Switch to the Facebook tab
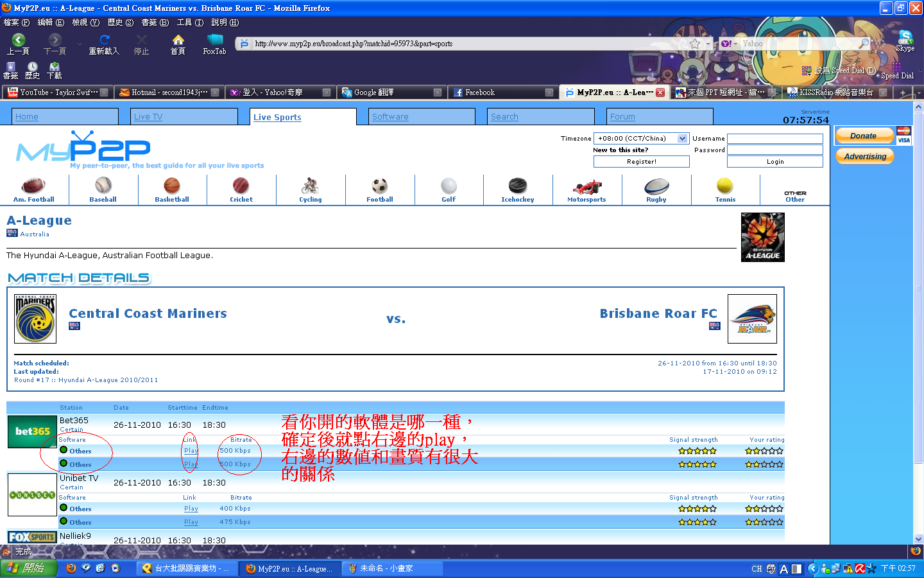 502,92
